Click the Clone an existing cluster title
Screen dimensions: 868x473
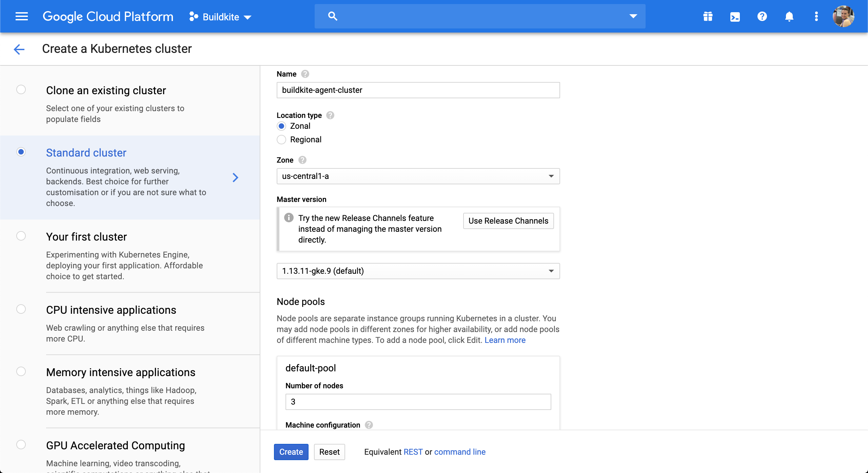tap(106, 90)
